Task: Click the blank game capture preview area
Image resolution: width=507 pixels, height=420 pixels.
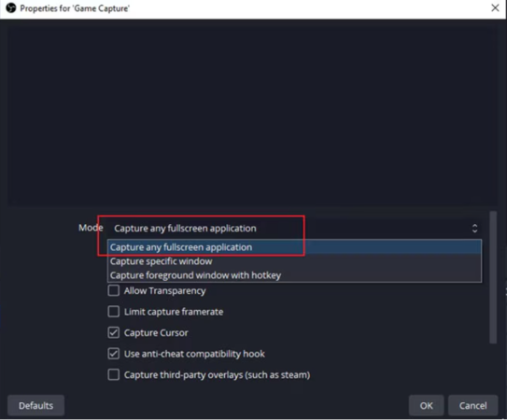Action: pyautogui.click(x=253, y=115)
